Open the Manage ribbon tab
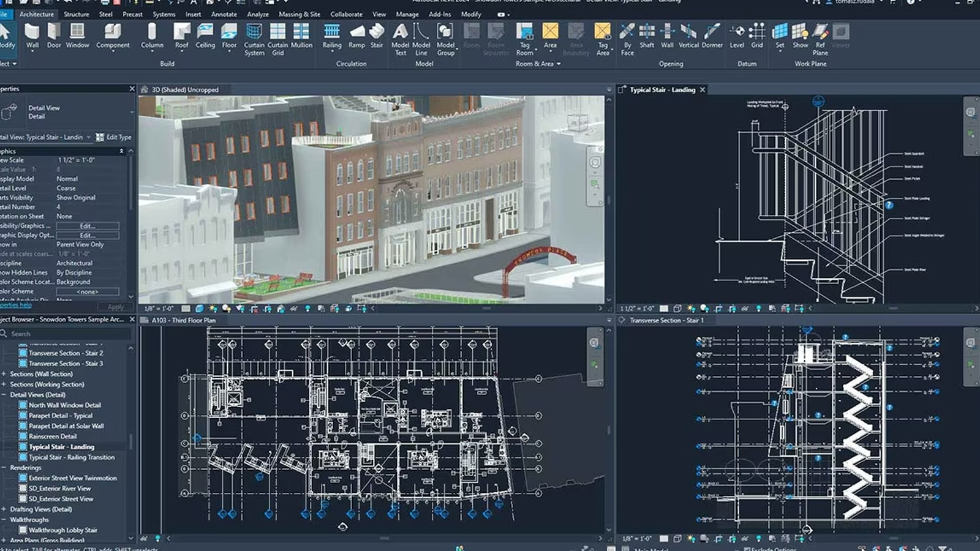The height and width of the screenshot is (551, 980). click(x=407, y=14)
